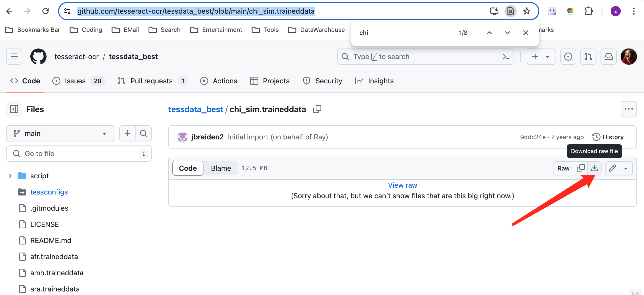This screenshot has height=295, width=644.
Task: Open the tessdata_best repository link in header
Action: tap(133, 57)
